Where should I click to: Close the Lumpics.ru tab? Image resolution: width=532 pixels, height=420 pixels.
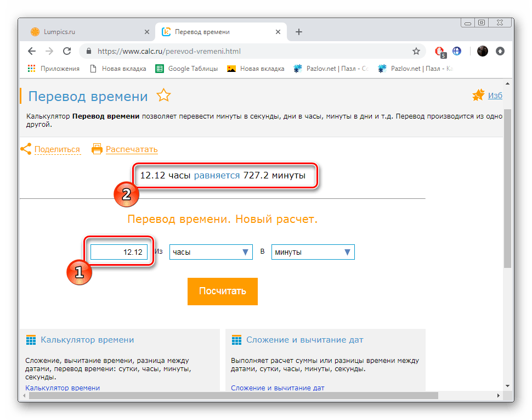click(x=147, y=32)
